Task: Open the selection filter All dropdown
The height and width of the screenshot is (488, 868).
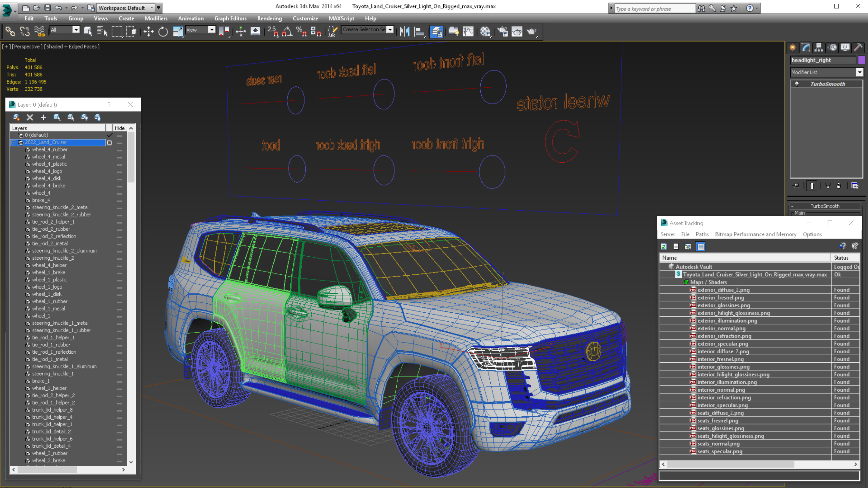Action: tap(76, 30)
